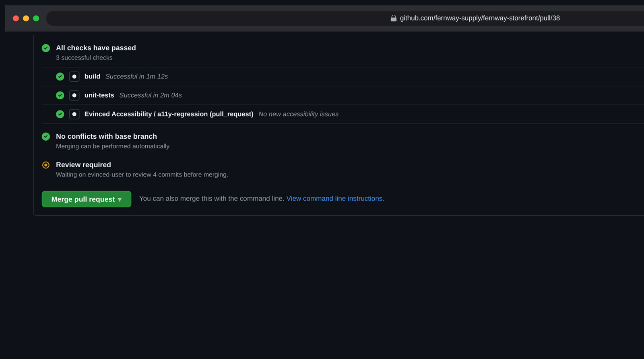Select the 'Review required' heading
Viewport: 644px width, 359px height.
pos(83,165)
